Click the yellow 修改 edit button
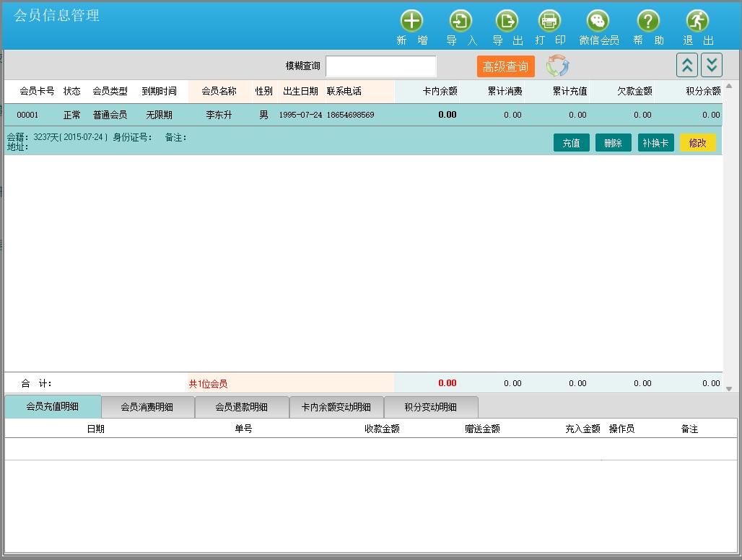Viewport: 742px width, 560px height. point(697,143)
